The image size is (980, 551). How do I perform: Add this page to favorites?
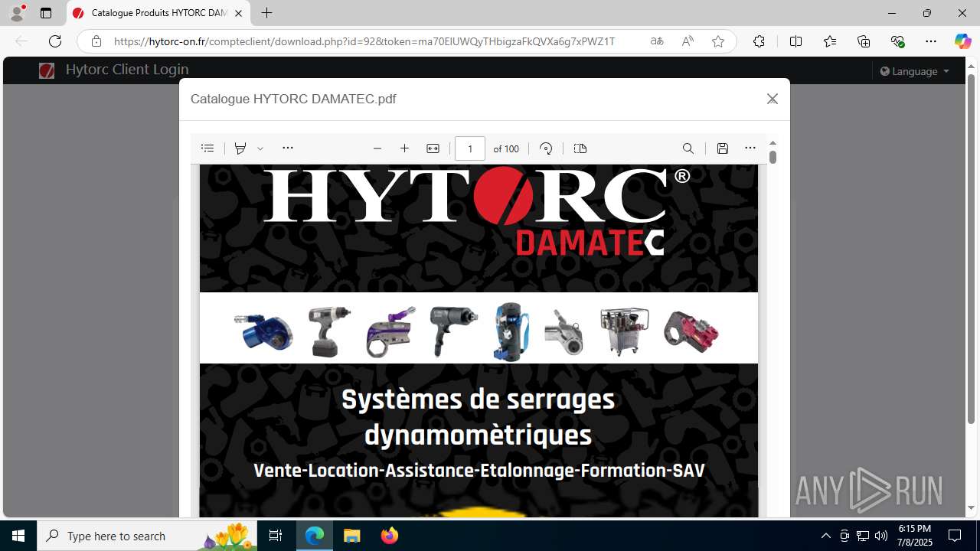(718, 41)
